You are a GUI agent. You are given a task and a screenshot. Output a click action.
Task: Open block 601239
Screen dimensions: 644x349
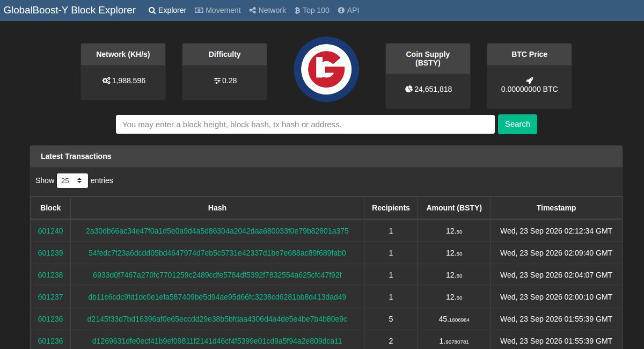(x=50, y=253)
